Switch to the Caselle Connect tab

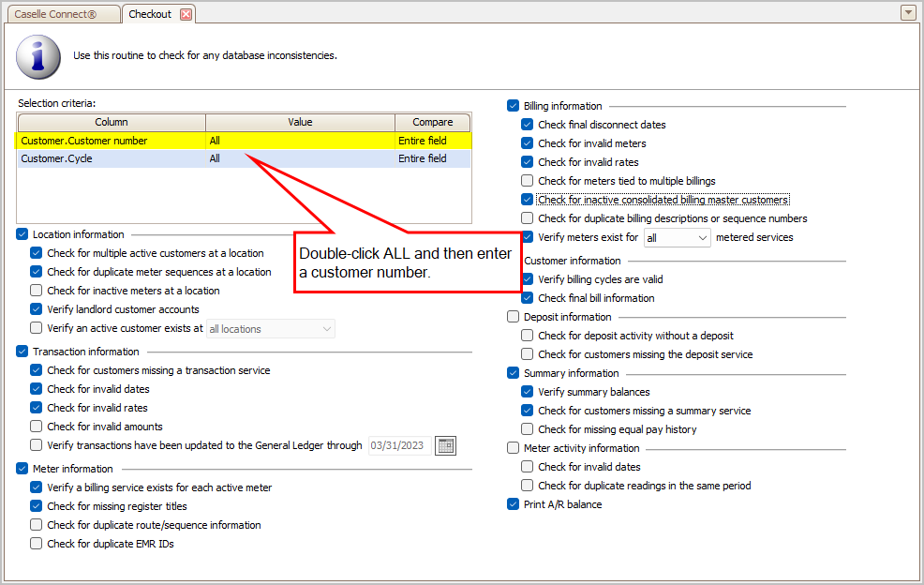[x=62, y=14]
